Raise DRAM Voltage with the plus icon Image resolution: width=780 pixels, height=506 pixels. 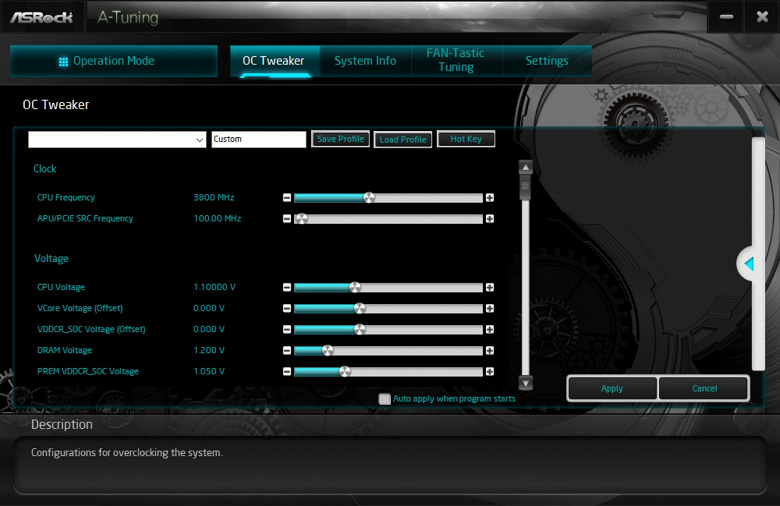click(x=490, y=351)
